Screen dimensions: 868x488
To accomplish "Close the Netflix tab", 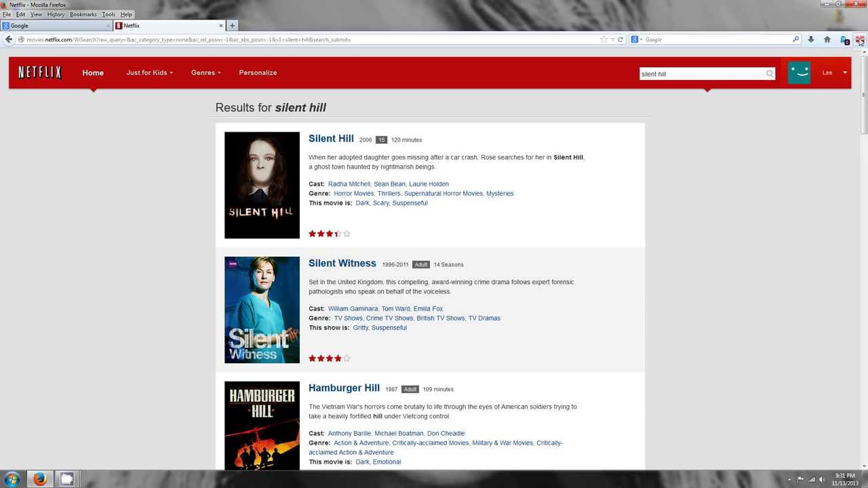I will coord(220,26).
